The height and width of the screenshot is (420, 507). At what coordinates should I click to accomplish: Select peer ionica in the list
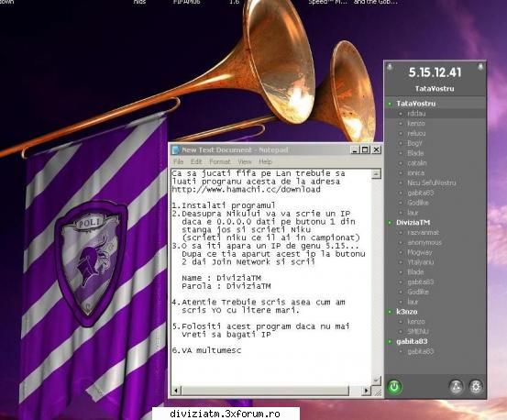click(435, 172)
